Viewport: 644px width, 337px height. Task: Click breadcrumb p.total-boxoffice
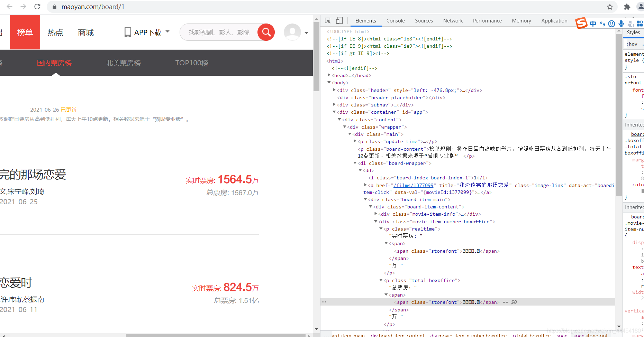click(532, 335)
